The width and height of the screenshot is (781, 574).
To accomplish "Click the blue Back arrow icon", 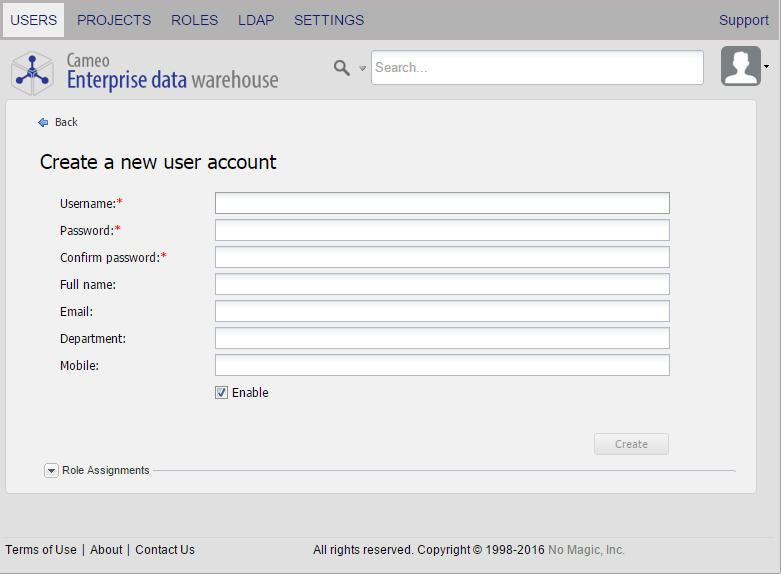I will (x=43, y=122).
